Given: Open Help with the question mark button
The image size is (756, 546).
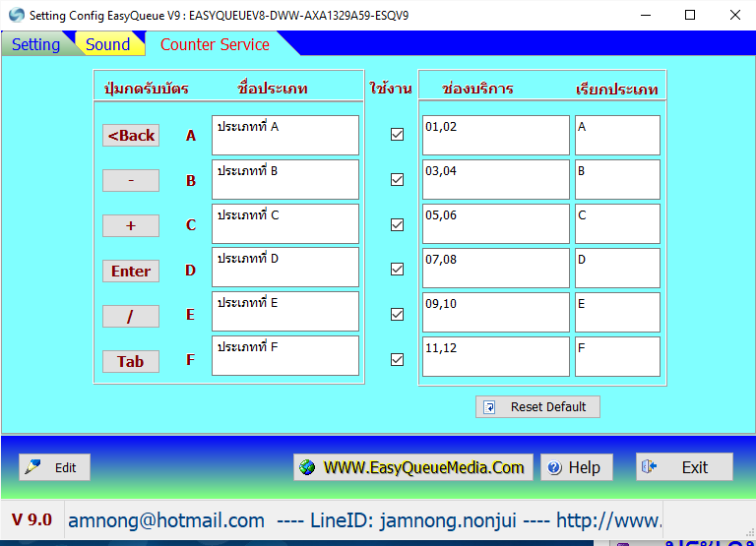Looking at the screenshot, I should [x=576, y=467].
